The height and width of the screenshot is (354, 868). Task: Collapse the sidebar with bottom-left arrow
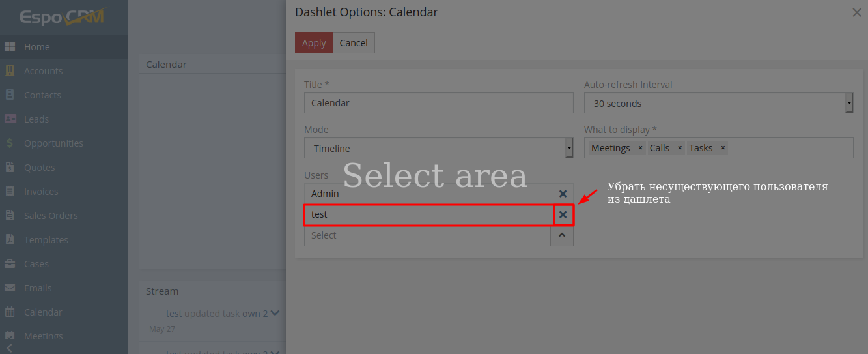click(x=9, y=348)
